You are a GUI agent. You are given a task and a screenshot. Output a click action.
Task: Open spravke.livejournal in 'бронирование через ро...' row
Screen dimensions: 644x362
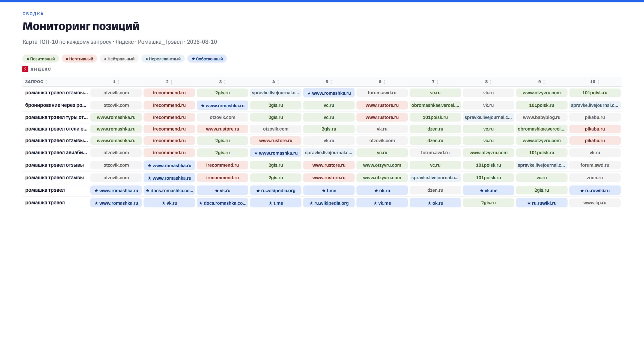[x=595, y=105]
